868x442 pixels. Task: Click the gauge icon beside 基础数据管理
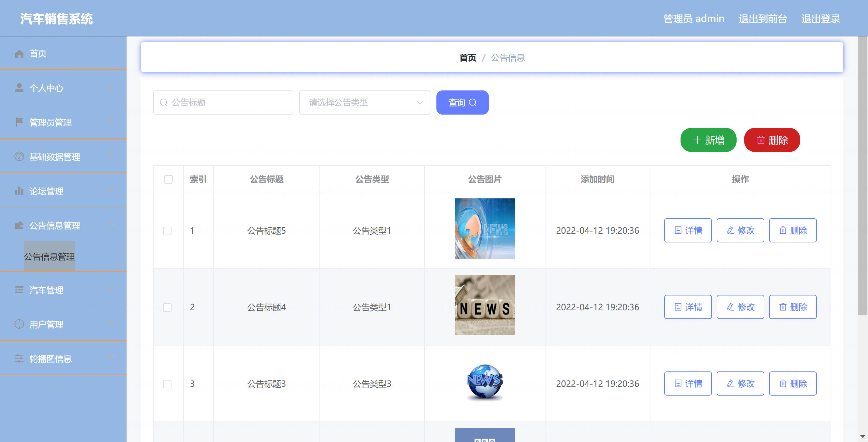[19, 156]
